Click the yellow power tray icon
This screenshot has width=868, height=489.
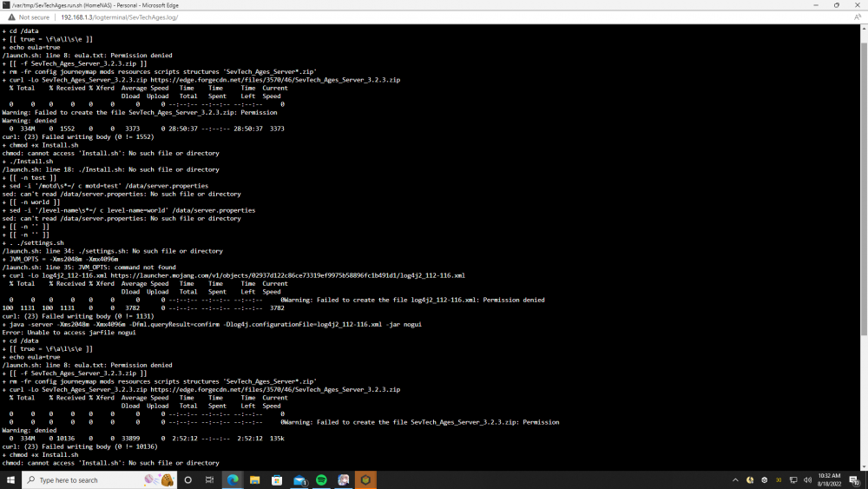point(750,480)
